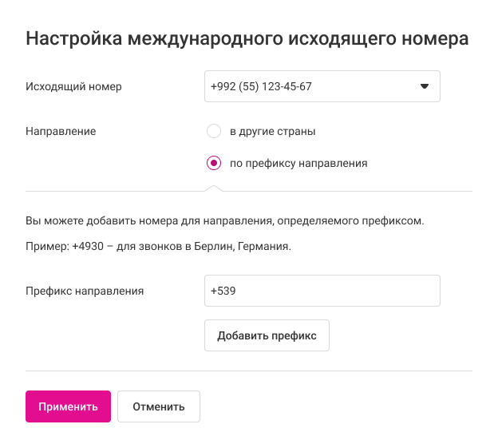Click the «Исходящий номер» field label

pyautogui.click(x=74, y=86)
